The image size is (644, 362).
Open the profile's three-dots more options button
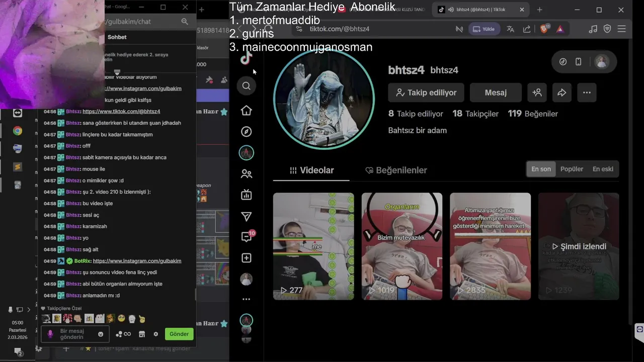click(587, 93)
